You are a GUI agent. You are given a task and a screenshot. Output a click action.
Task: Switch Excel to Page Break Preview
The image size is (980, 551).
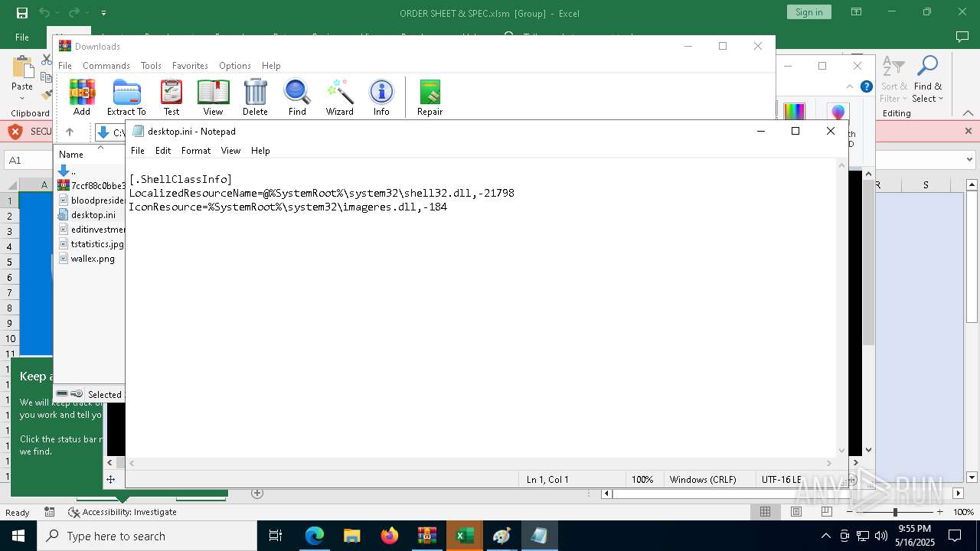pos(826,512)
